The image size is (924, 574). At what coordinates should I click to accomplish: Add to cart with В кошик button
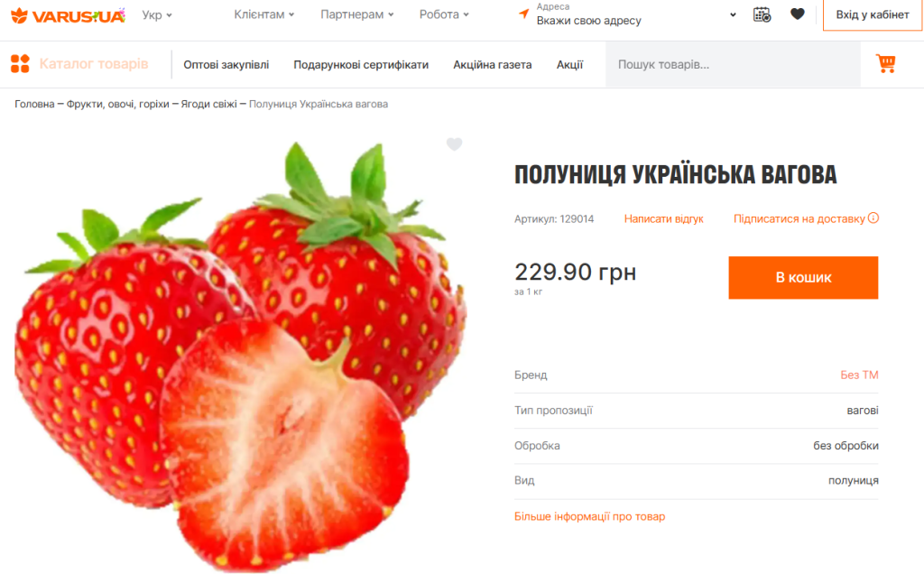click(x=803, y=278)
